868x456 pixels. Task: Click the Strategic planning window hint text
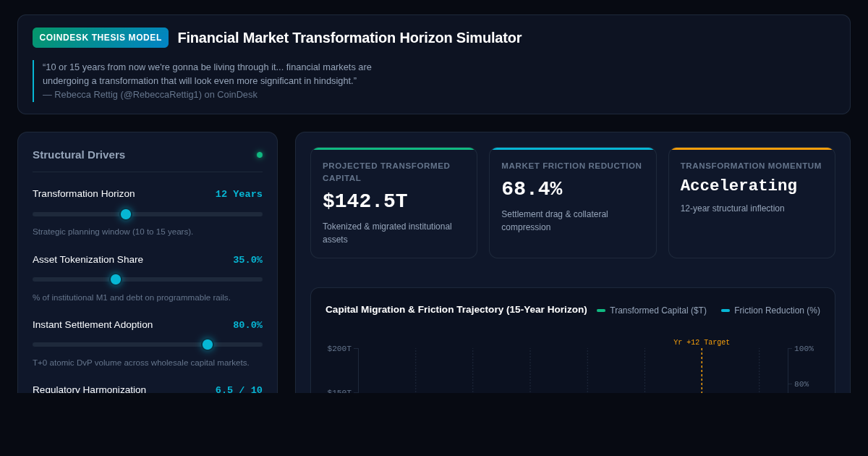click(113, 232)
